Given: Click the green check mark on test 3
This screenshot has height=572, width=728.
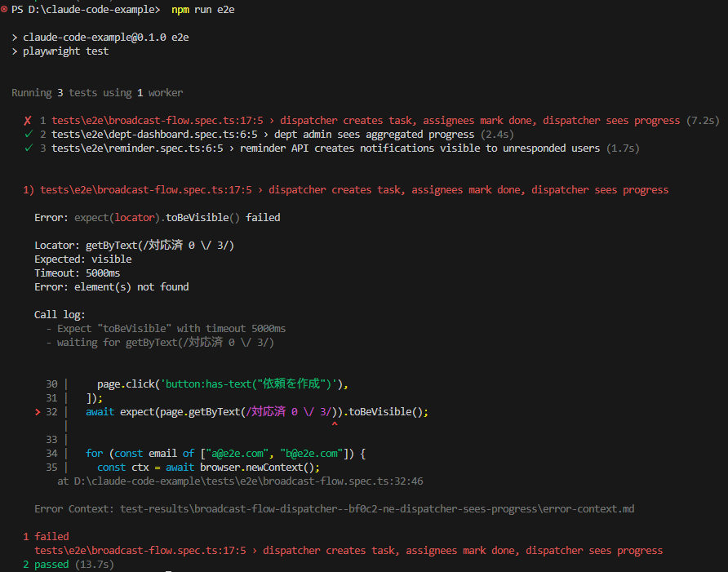Looking at the screenshot, I should pos(29,149).
